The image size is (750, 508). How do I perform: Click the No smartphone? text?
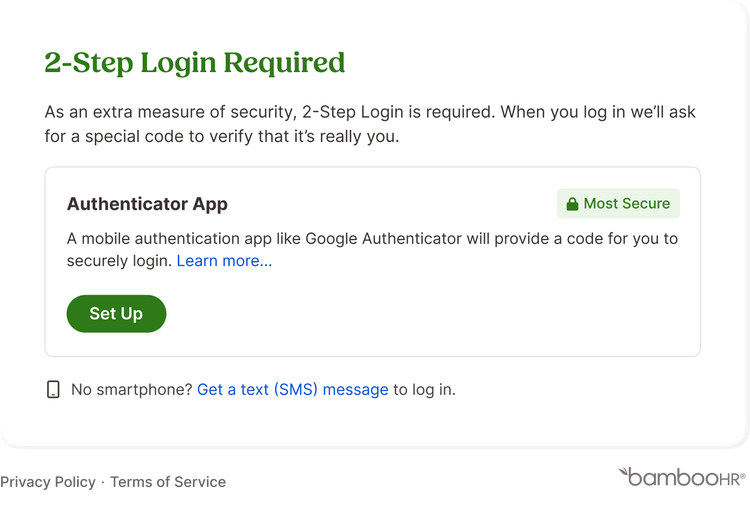[132, 389]
